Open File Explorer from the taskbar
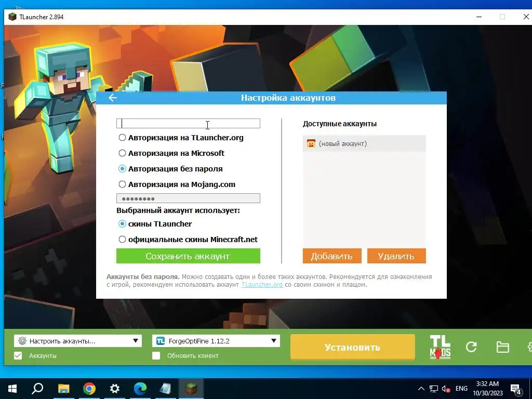Image resolution: width=532 pixels, height=399 pixels. 63,389
